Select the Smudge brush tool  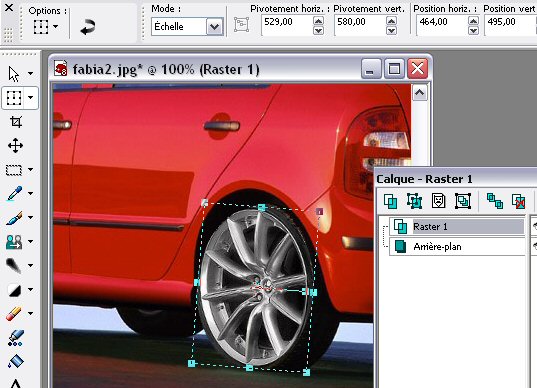(14, 265)
